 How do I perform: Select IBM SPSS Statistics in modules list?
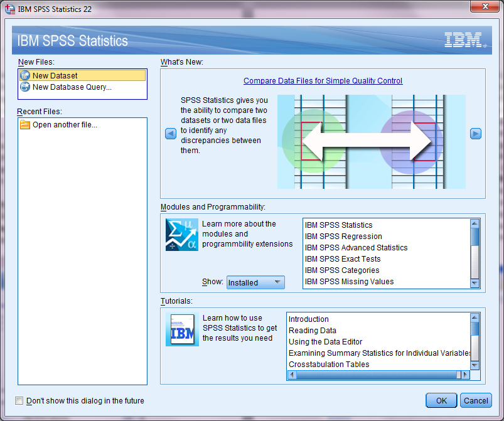pyautogui.click(x=338, y=225)
